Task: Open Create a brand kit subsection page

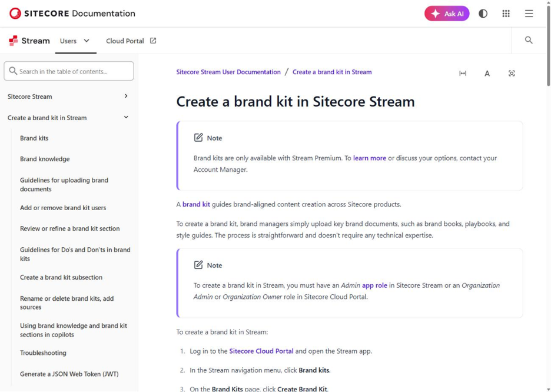Action: tap(61, 277)
